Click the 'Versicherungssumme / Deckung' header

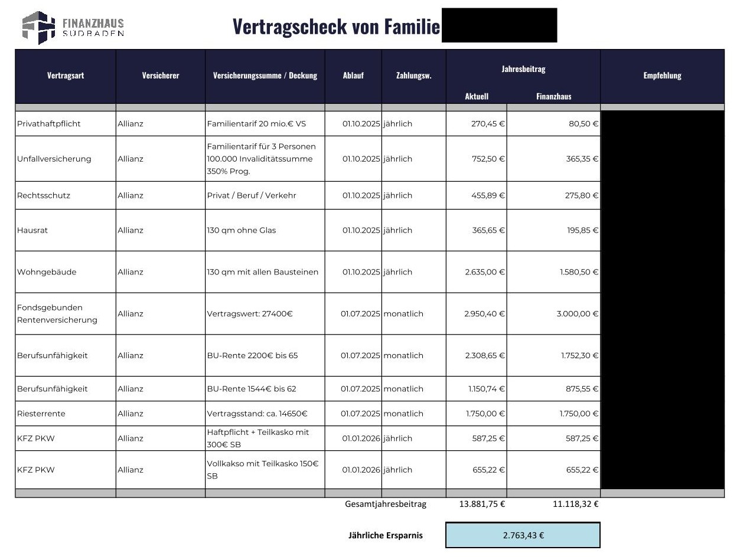pos(265,76)
